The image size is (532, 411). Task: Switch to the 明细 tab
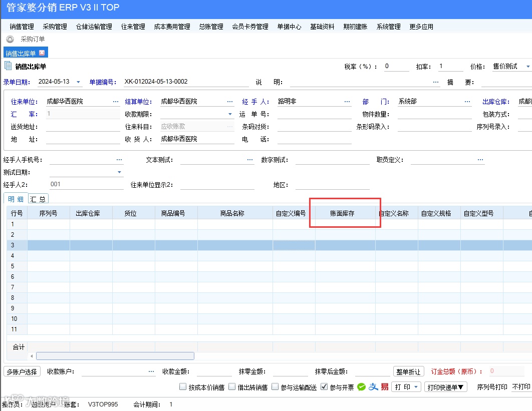[x=16, y=199]
